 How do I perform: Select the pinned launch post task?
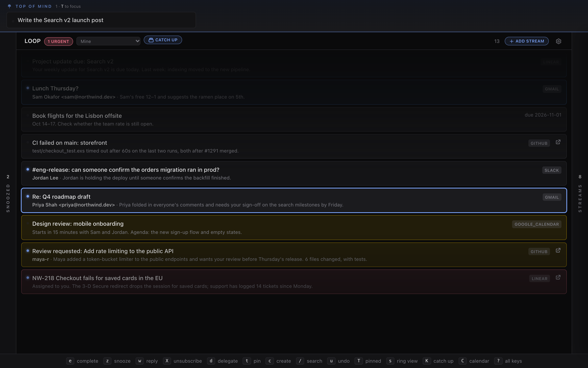pyautogui.click(x=101, y=20)
